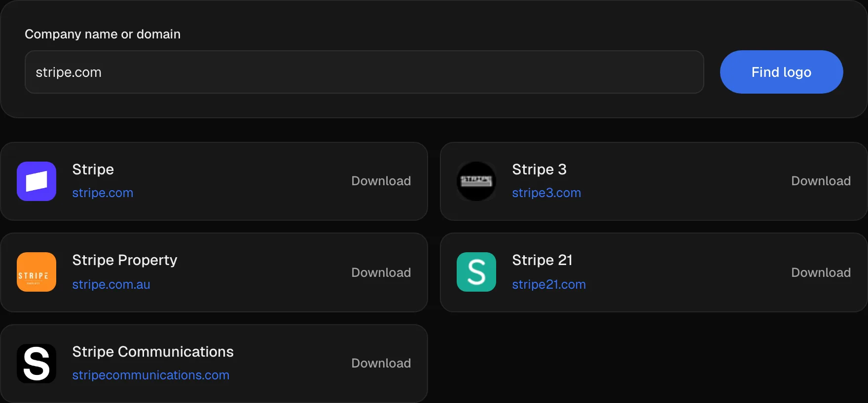
Task: Click the "Stripe 3" company name
Action: click(539, 169)
